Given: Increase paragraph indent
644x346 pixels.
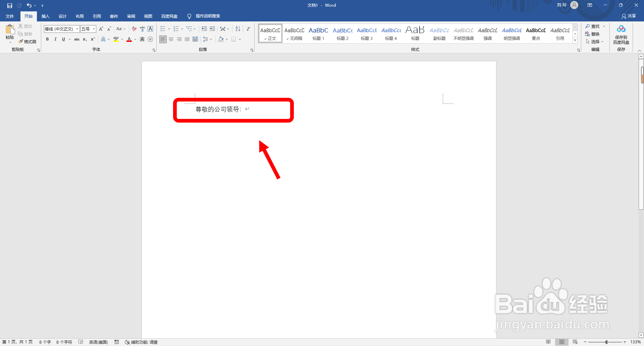Looking at the screenshot, I should point(212,29).
